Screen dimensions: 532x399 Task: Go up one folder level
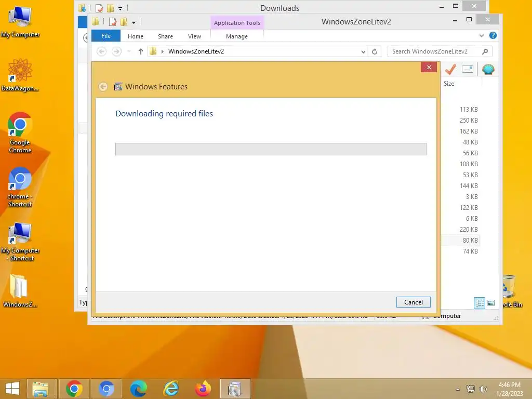(140, 51)
